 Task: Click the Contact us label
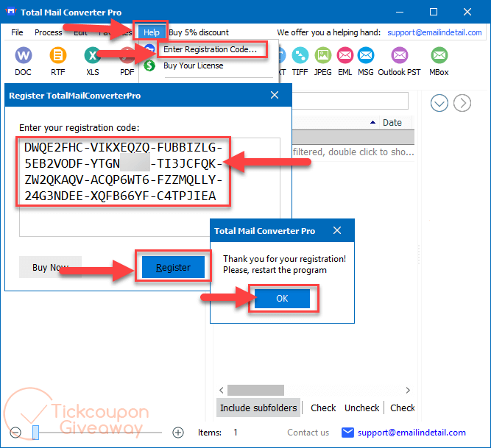point(308,433)
